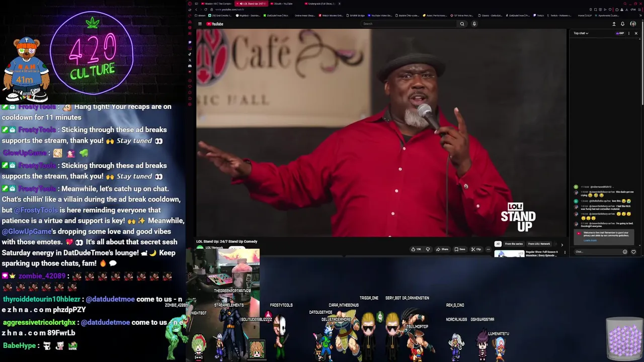
Task: Click the 420 Culture neon logo
Action: (92, 53)
